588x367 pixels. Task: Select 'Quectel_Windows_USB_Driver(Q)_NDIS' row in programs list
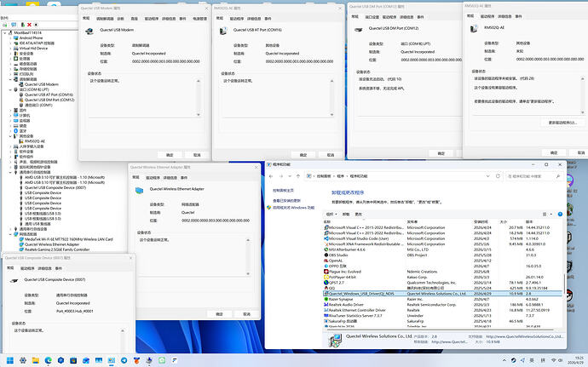(x=443, y=294)
